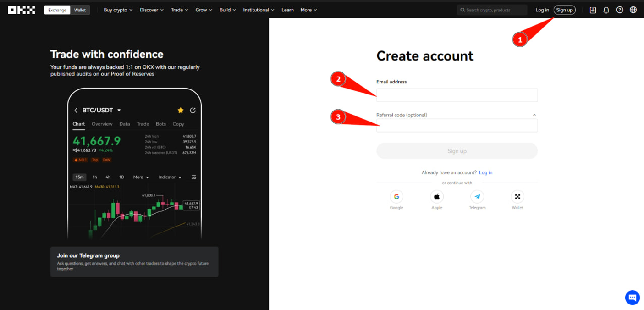Open the live chat support bubble
The width and height of the screenshot is (644, 310).
point(632,298)
